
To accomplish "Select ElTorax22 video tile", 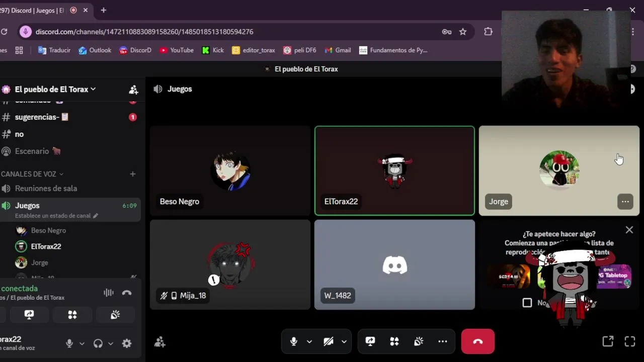I will 394,170.
